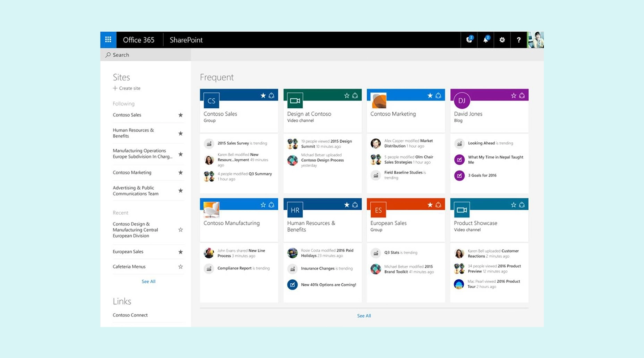
Task: Toggle star on Contoso Marketing card
Action: pos(430,95)
